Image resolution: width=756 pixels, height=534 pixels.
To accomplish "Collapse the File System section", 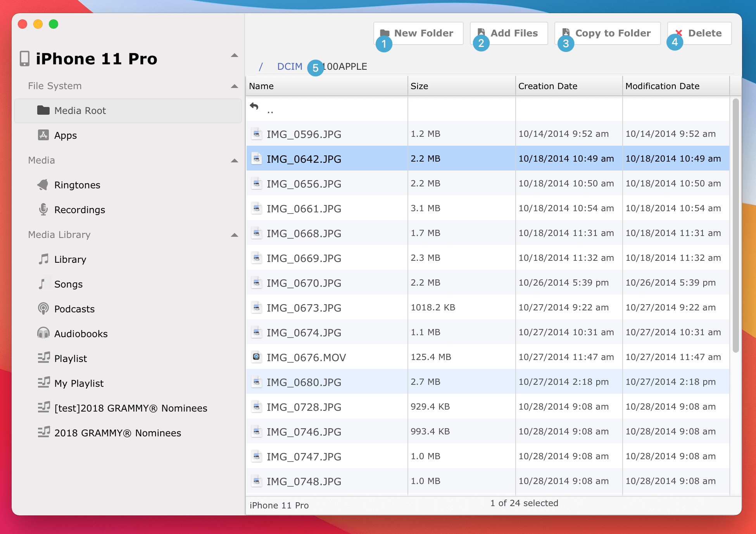I will tap(234, 86).
